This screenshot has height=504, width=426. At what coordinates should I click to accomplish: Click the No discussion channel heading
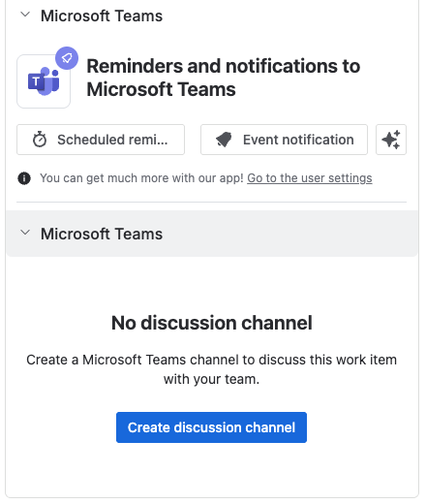[x=212, y=323]
